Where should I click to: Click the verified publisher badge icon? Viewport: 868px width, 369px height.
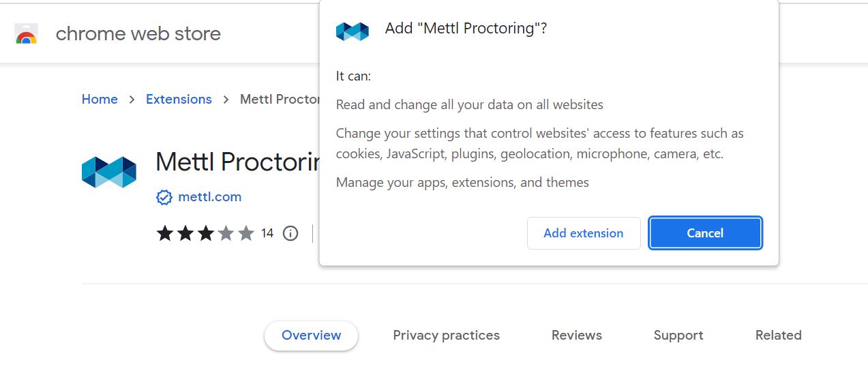tap(164, 197)
